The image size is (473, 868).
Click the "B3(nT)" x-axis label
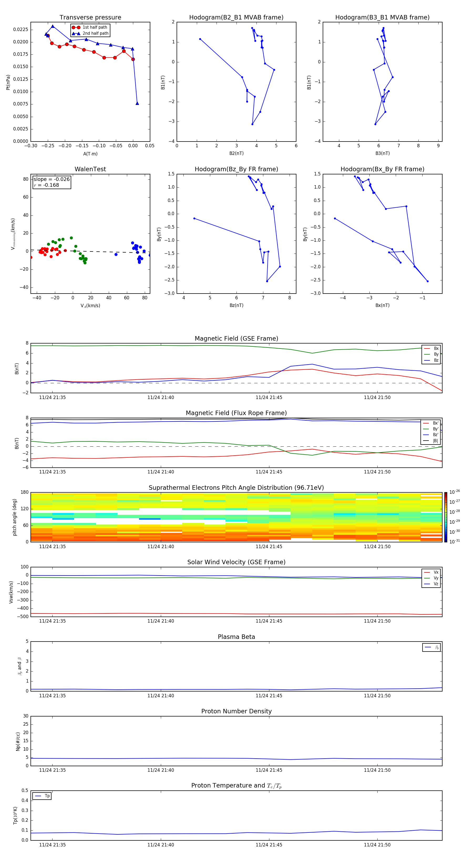pyautogui.click(x=382, y=153)
